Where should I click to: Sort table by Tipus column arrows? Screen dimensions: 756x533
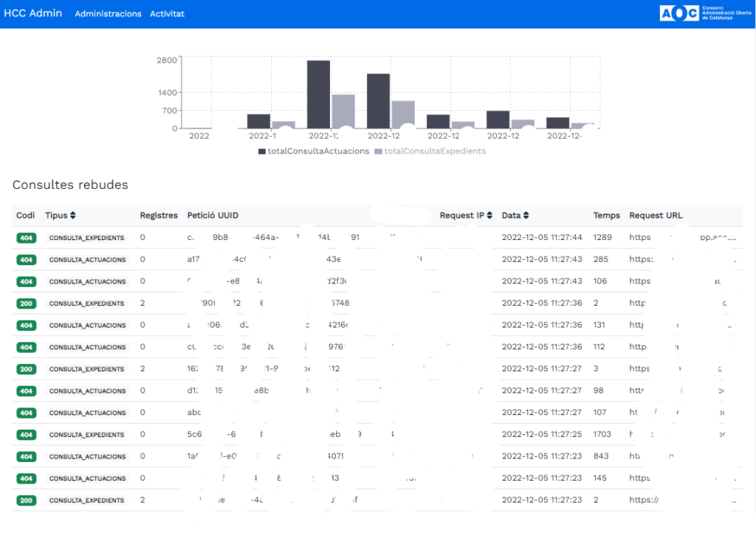click(x=72, y=216)
